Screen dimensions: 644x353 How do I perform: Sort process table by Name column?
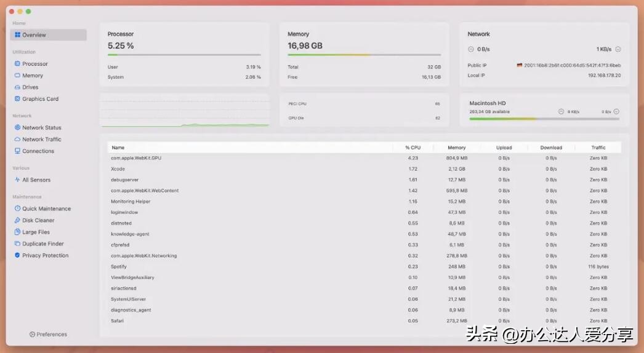click(x=250, y=148)
